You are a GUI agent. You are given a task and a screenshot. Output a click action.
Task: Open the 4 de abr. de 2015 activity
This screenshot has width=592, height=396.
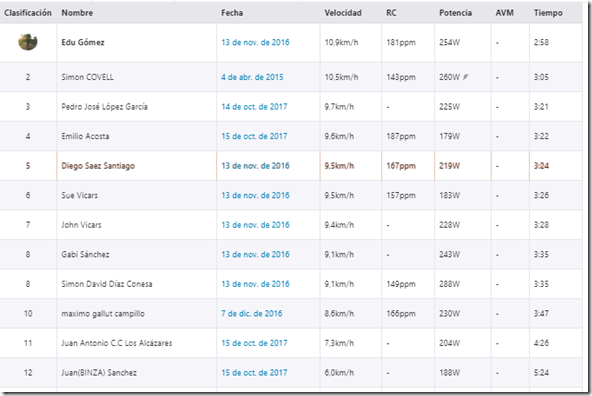tap(252, 77)
